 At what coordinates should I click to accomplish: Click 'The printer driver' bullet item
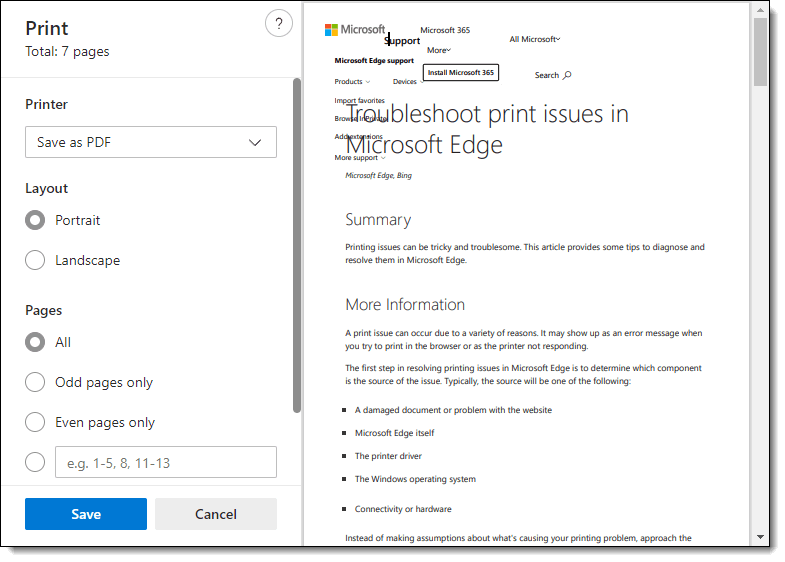(x=388, y=456)
